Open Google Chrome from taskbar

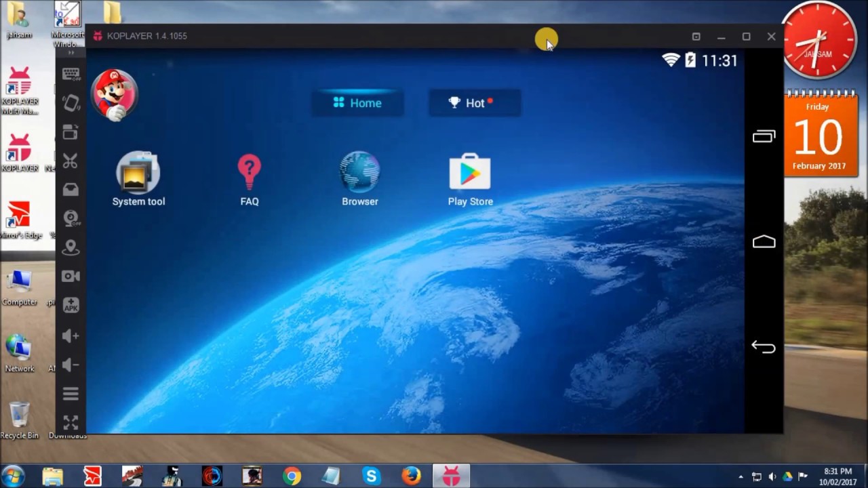292,476
